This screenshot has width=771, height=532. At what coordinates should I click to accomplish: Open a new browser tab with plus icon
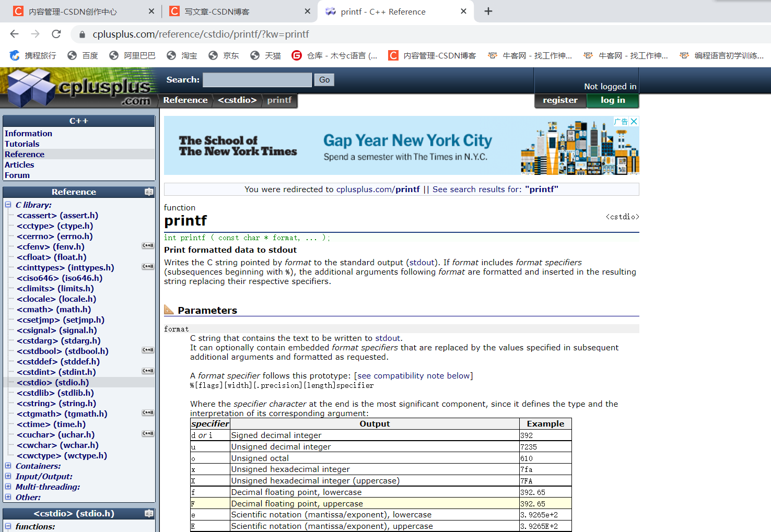488,11
